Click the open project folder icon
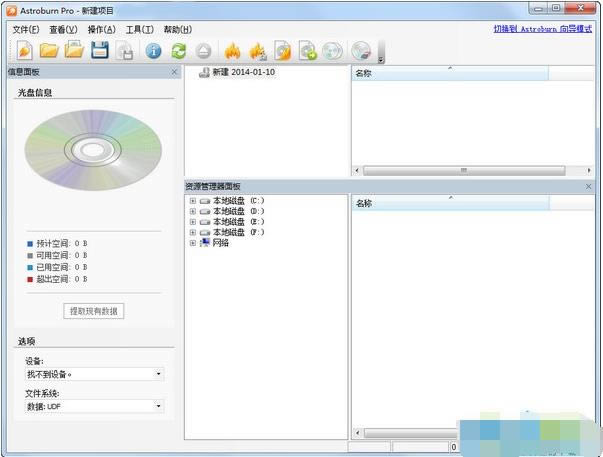 (x=49, y=50)
